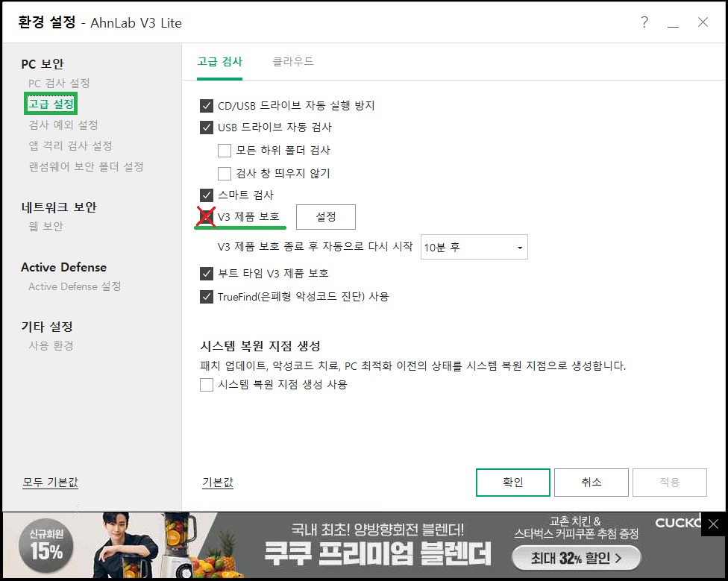The image size is (728, 581).
Task: Open 검사 예외 설정 in sidebar
Action: (x=63, y=125)
